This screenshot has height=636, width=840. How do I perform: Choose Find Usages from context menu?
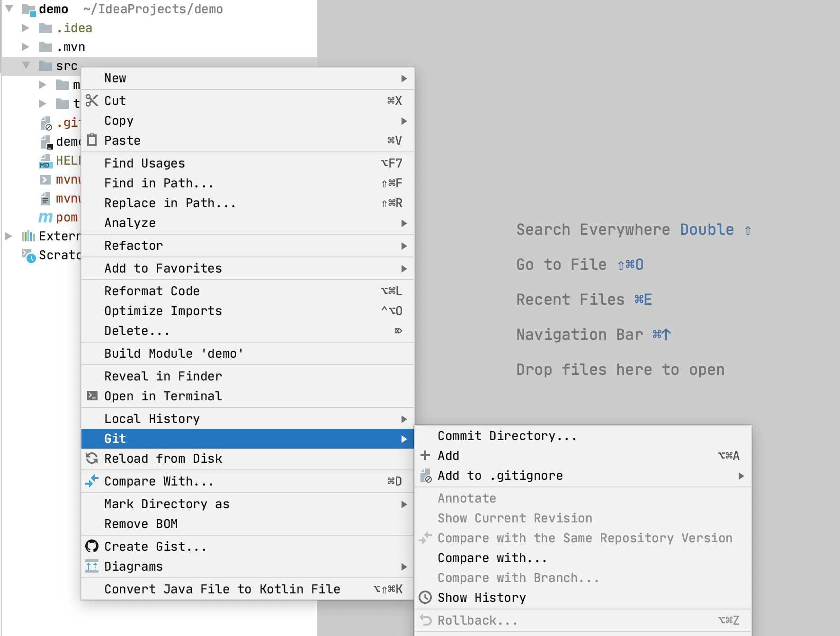248,163
